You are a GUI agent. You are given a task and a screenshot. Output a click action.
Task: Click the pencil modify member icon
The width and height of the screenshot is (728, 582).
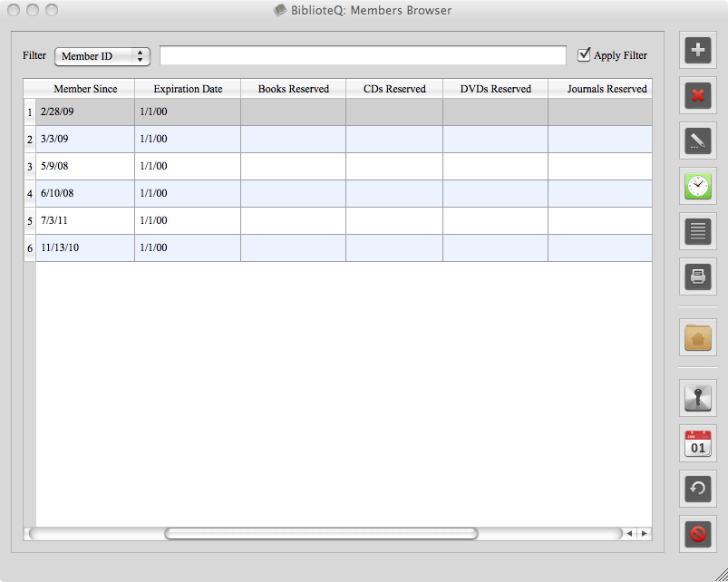tap(698, 141)
